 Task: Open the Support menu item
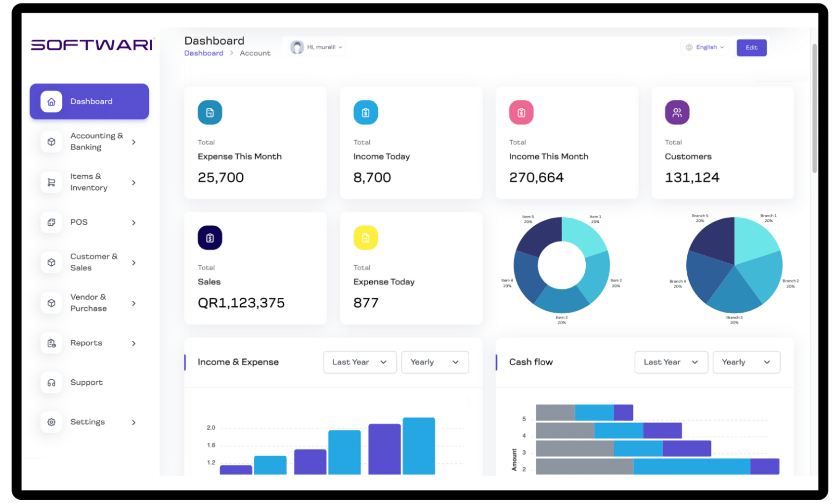point(89,383)
